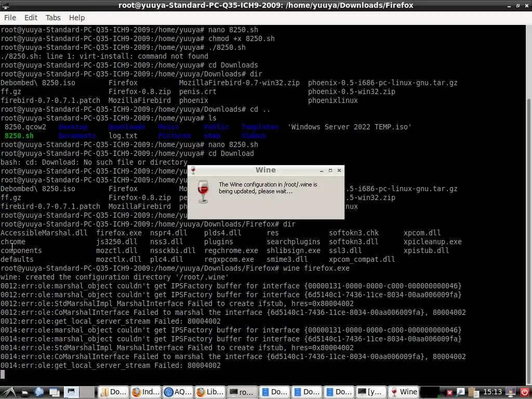Click the terminal window menu icon in title bar
This screenshot has height=399, width=532.
5,5
